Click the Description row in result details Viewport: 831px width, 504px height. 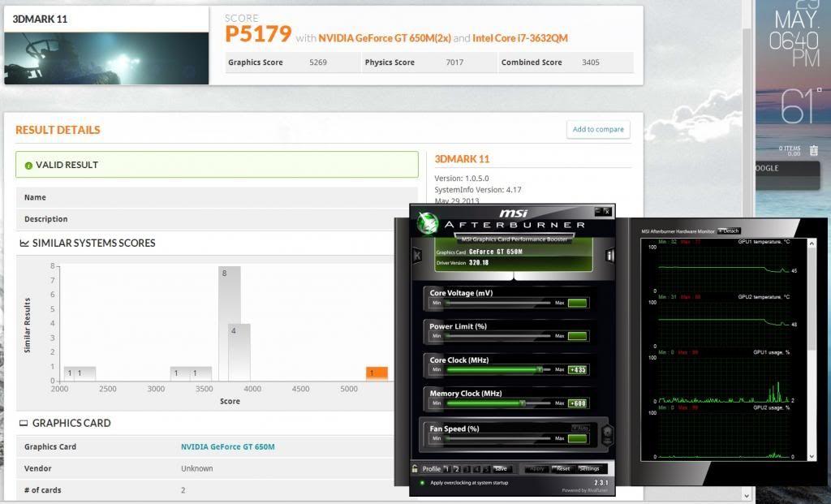point(217,219)
